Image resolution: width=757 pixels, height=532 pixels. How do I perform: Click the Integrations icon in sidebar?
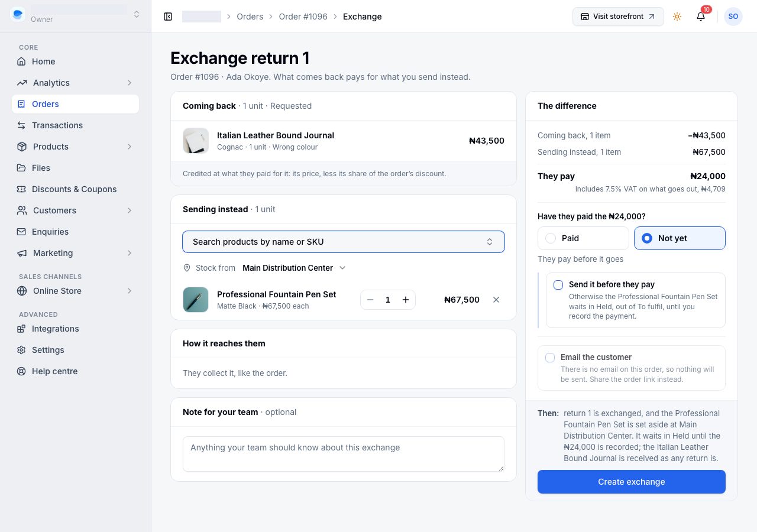[x=22, y=329]
